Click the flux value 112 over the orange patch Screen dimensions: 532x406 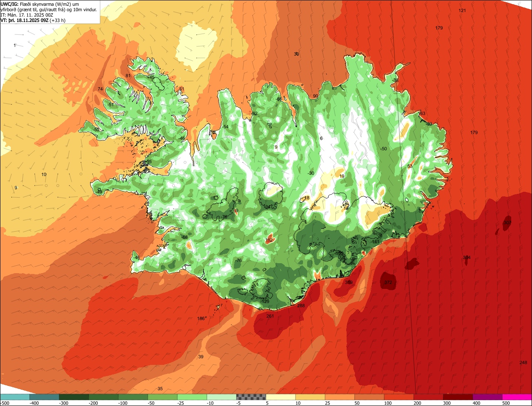[269, 240]
